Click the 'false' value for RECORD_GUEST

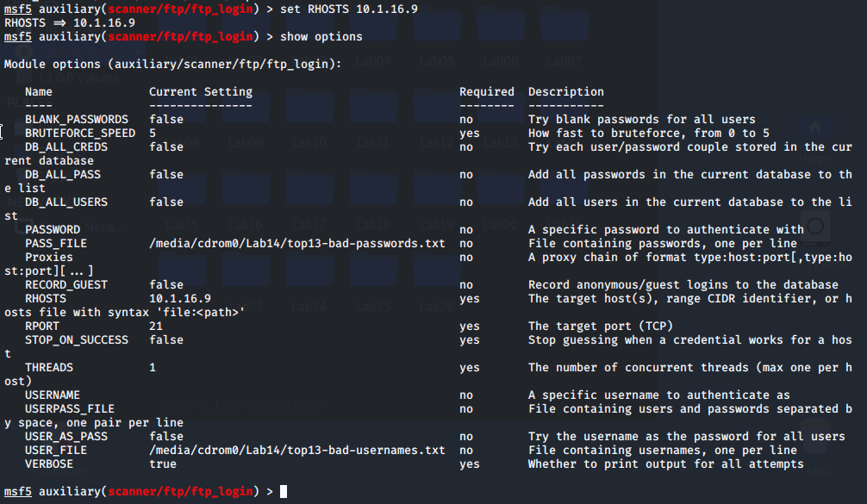coord(166,285)
